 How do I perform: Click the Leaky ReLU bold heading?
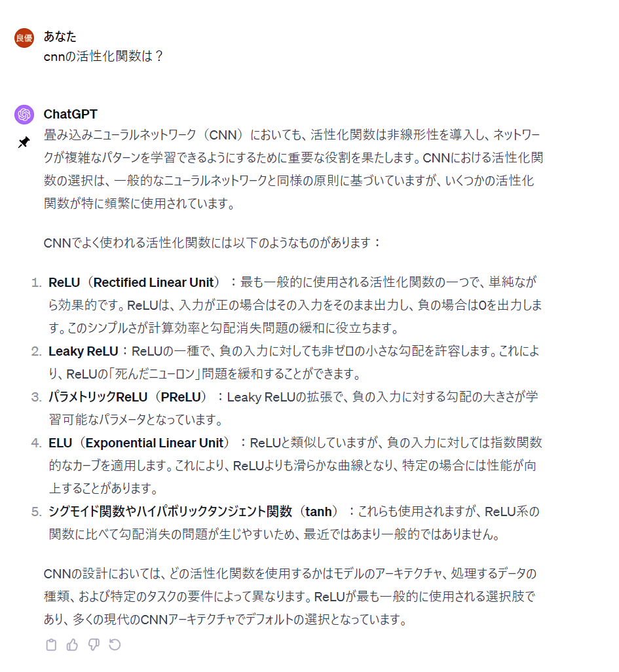[x=83, y=352]
